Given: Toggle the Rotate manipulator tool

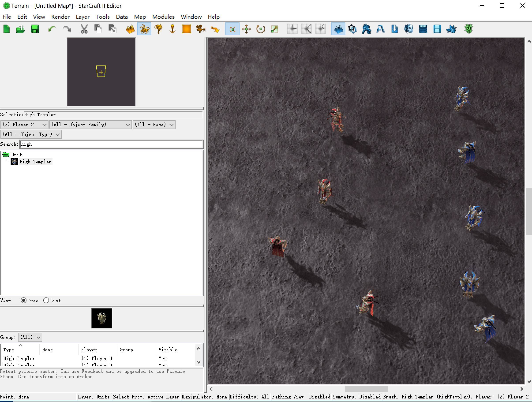Looking at the screenshot, I should 260,29.
